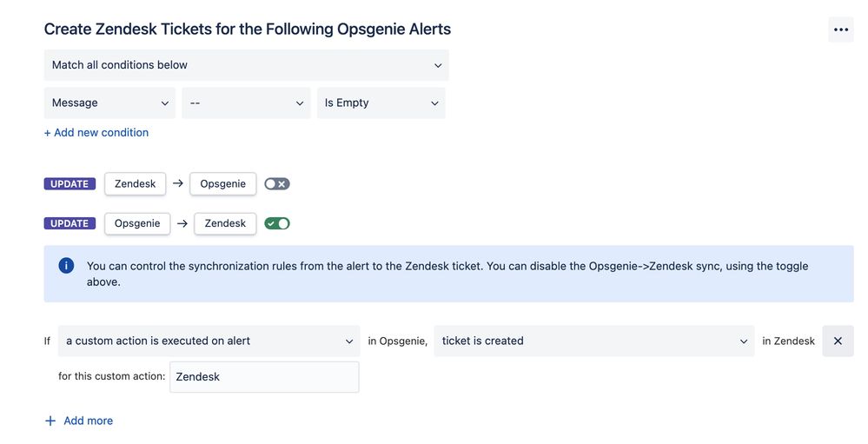Viewport: 868px width, 444px height.
Task: Click arrow between Zendesk and Opsgenie
Action: pos(178,183)
